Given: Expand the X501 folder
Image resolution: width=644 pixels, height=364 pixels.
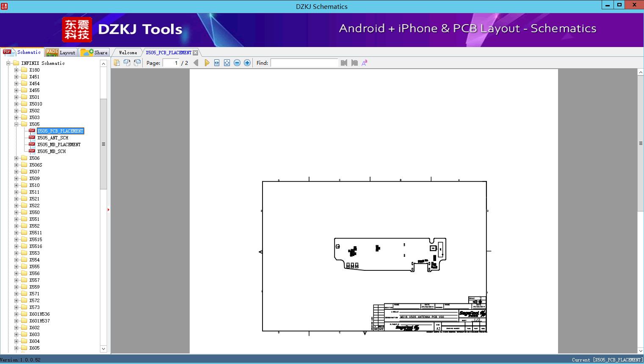Looking at the screenshot, I should [16, 97].
